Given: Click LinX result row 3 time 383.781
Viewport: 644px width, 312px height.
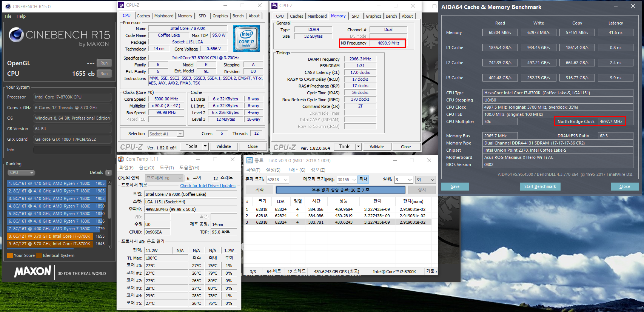Looking at the screenshot, I should point(316,222).
